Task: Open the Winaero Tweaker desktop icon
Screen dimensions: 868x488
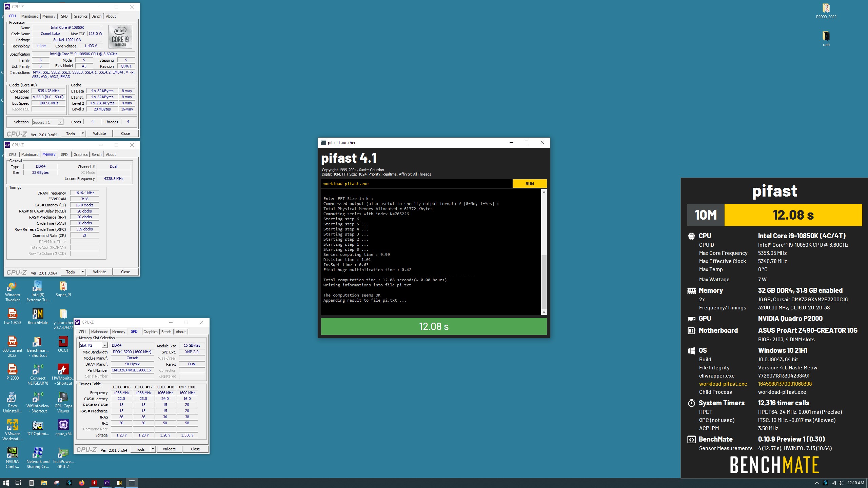Action: click(12, 291)
